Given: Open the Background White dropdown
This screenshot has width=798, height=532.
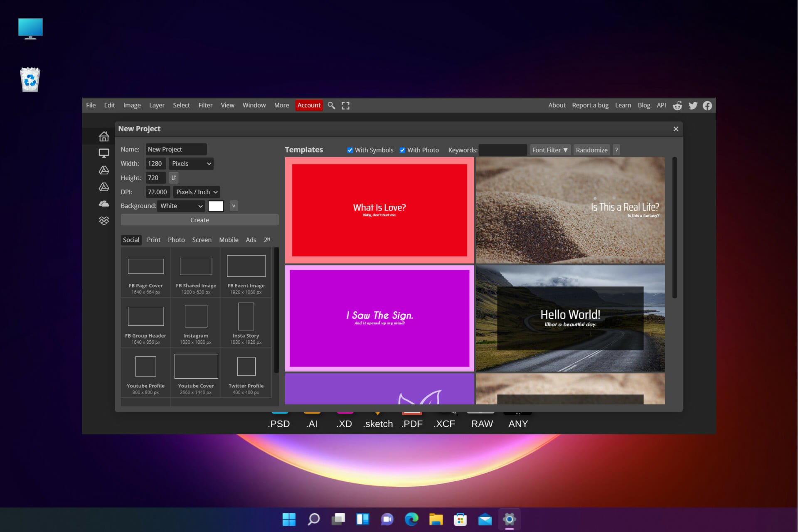Looking at the screenshot, I should click(181, 206).
